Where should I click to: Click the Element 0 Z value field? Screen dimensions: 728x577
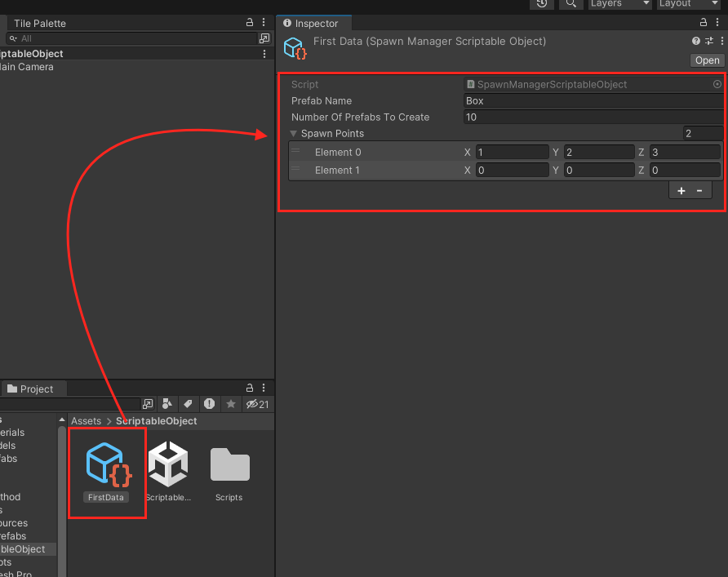click(685, 153)
